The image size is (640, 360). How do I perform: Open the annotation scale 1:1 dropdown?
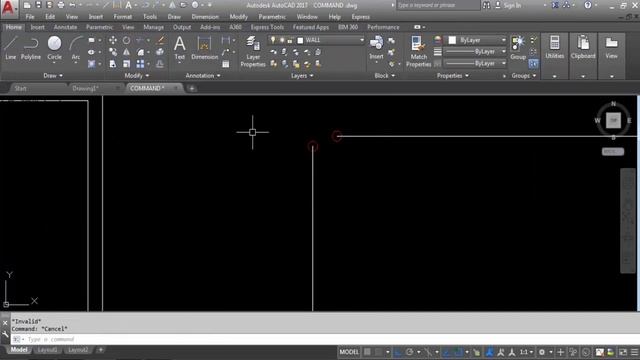527,352
